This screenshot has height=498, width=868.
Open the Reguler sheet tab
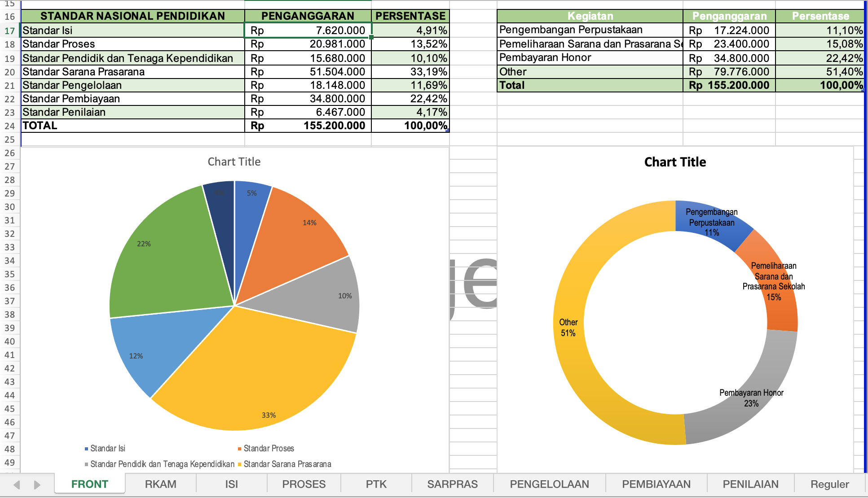(x=829, y=484)
